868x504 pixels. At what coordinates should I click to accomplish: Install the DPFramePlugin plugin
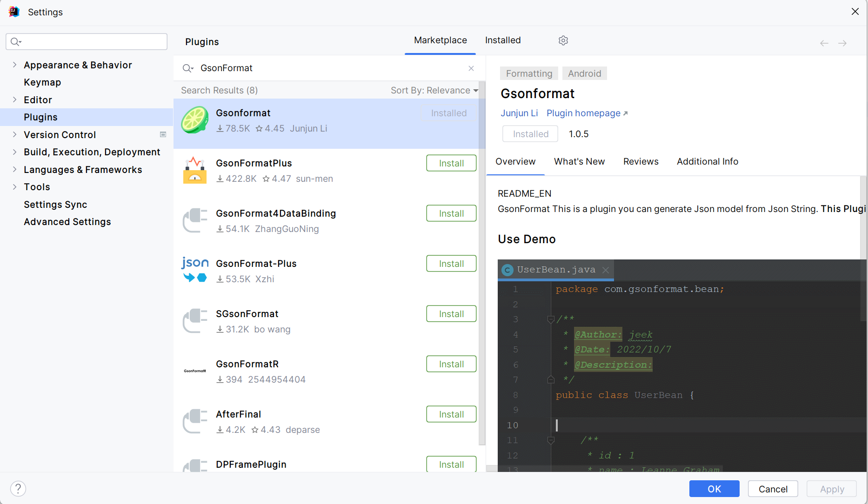click(451, 464)
